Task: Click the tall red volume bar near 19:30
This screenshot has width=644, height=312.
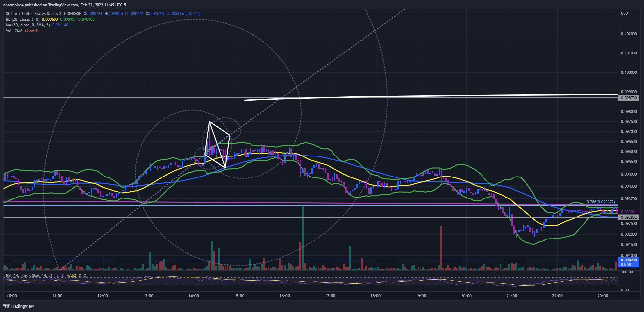Action: [x=441, y=248]
